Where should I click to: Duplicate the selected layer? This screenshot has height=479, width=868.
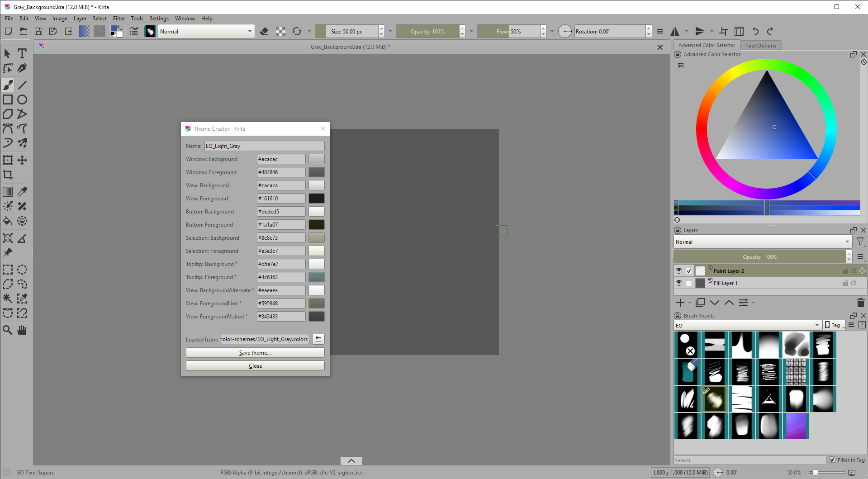point(700,303)
